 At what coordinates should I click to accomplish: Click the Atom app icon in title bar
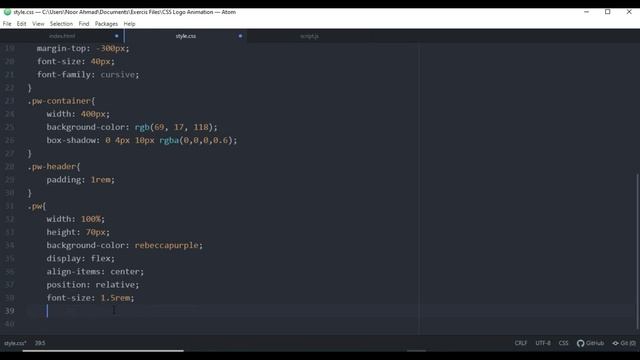7,12
